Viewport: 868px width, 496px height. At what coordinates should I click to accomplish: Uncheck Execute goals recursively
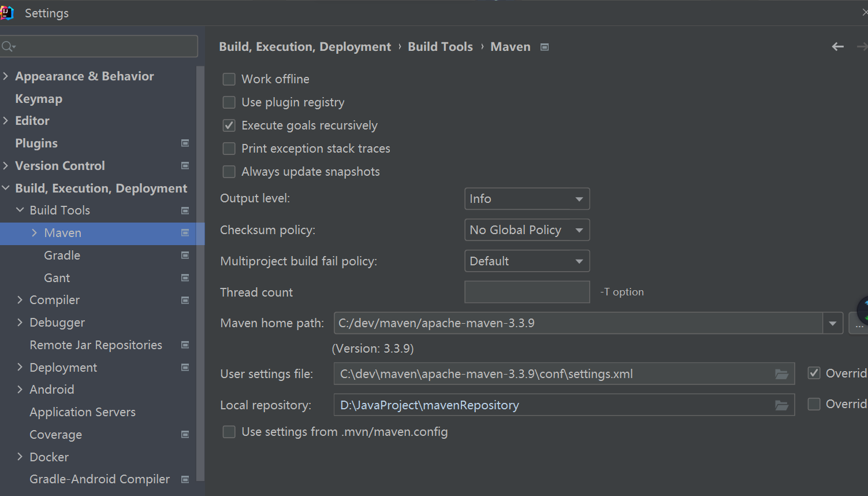(229, 125)
